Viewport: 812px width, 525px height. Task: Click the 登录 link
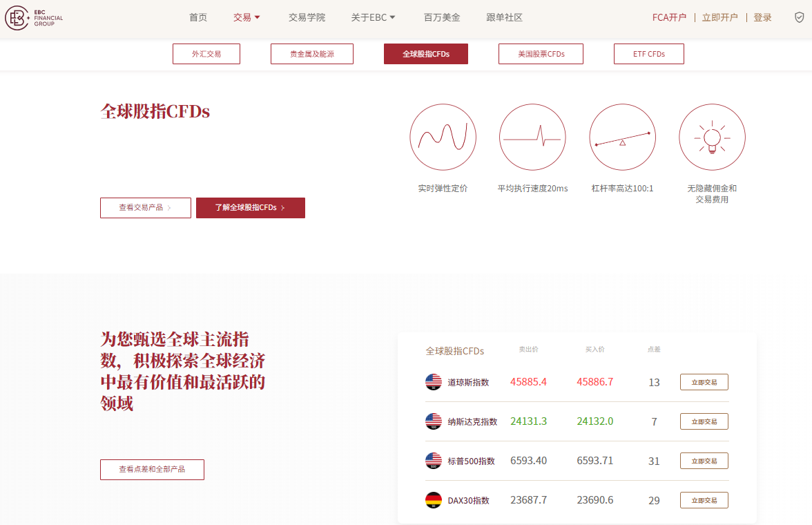[x=762, y=18]
